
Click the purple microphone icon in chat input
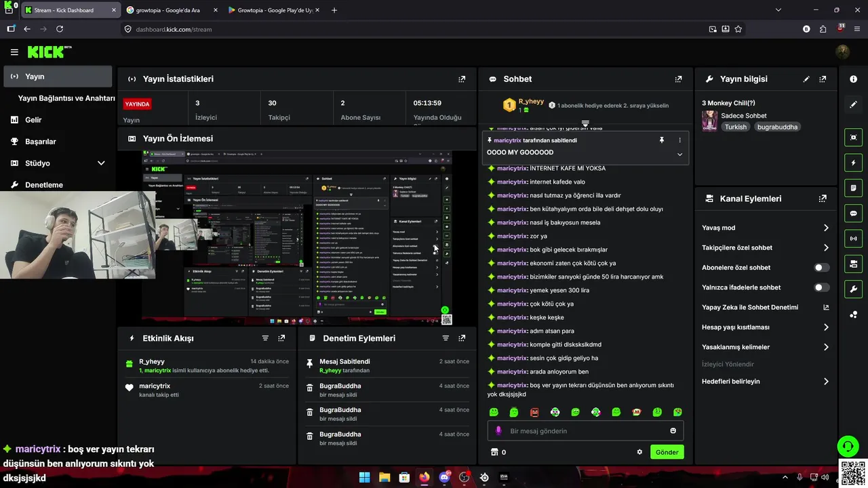click(x=498, y=431)
